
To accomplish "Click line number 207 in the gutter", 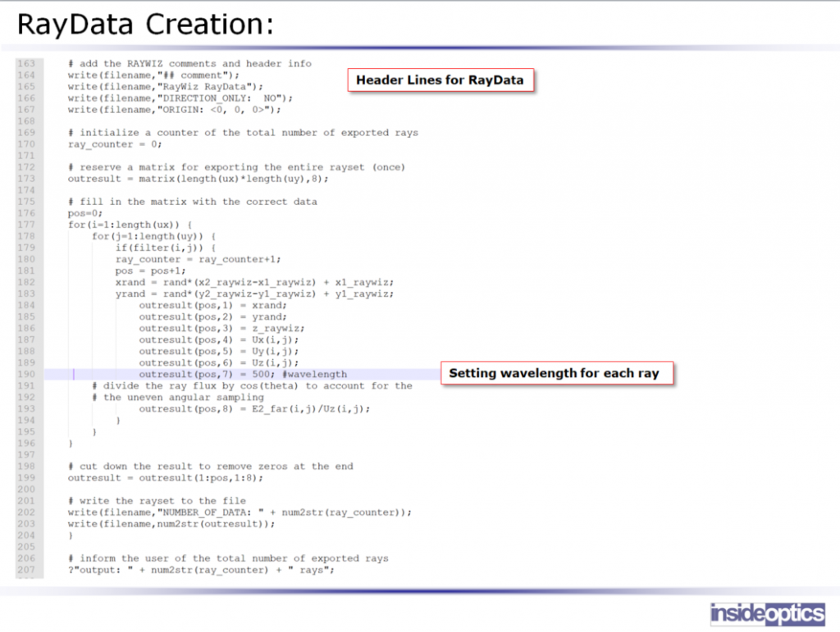I will point(26,570).
